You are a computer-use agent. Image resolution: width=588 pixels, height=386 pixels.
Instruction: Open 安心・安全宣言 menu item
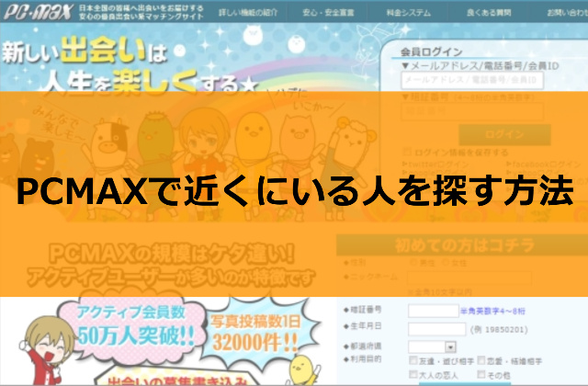[x=328, y=13]
